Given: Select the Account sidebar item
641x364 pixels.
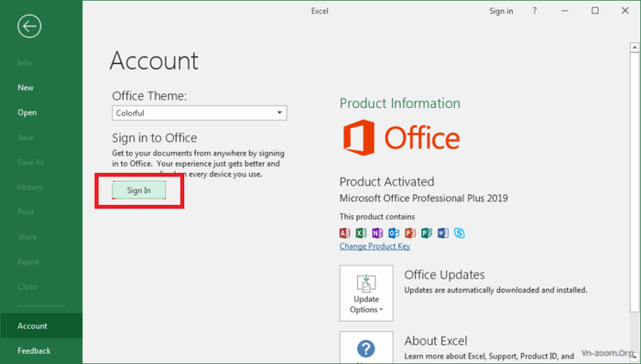Looking at the screenshot, I should [32, 326].
